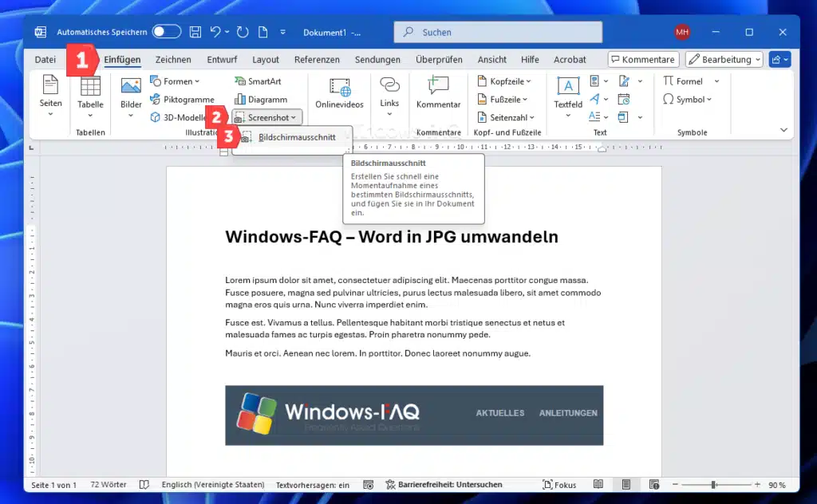Viewport: 817px width, 504px height.
Task: Click the '72 Wörter' word count
Action: (109, 485)
